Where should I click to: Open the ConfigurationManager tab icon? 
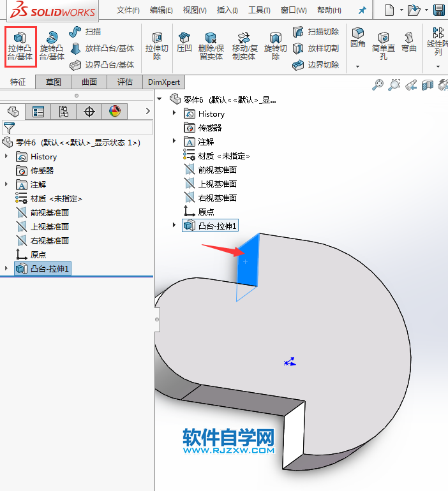coord(64,112)
